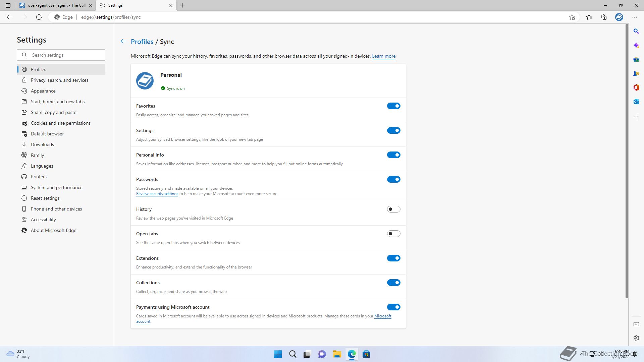Switch to user-agent.user_agent tab
This screenshot has width=644, height=362.
(55, 5)
